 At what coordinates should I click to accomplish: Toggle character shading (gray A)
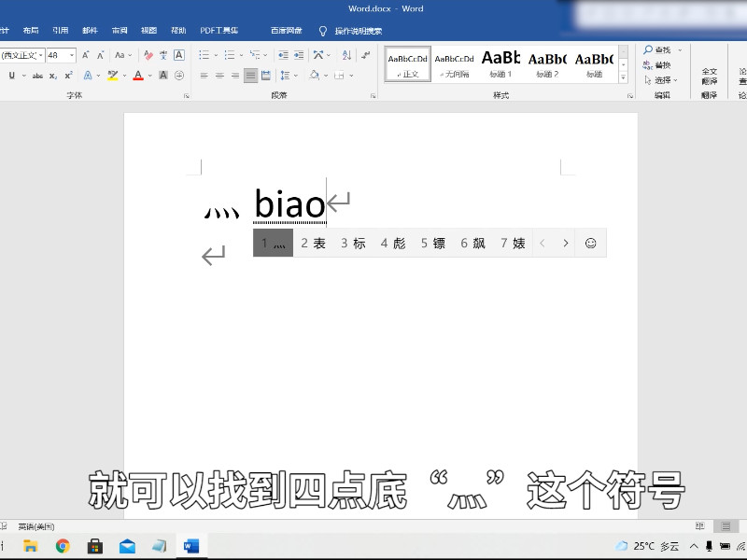click(163, 76)
